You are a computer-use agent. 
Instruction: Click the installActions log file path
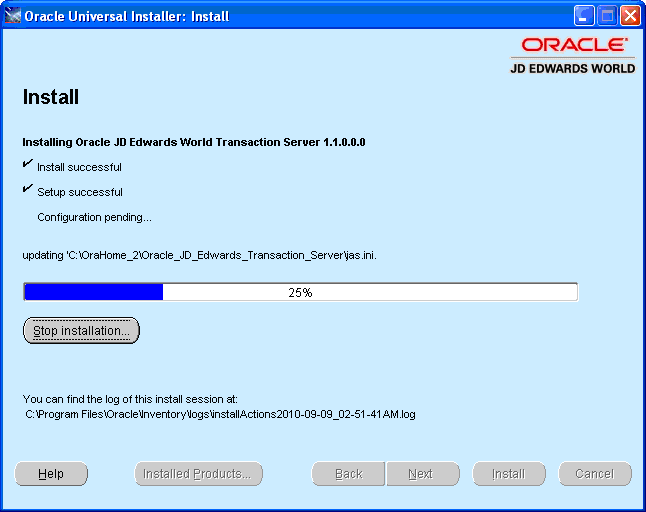220,414
